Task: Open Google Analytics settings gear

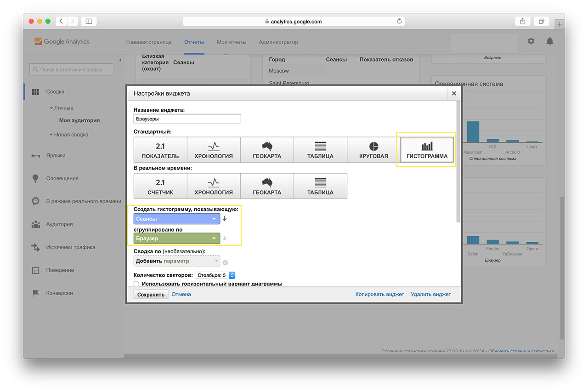Action: [531, 41]
